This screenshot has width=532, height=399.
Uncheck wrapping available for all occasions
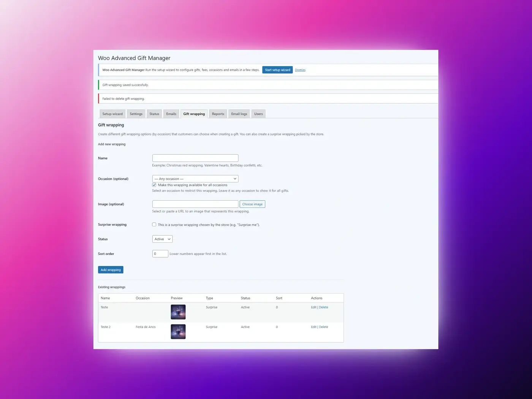(x=154, y=185)
